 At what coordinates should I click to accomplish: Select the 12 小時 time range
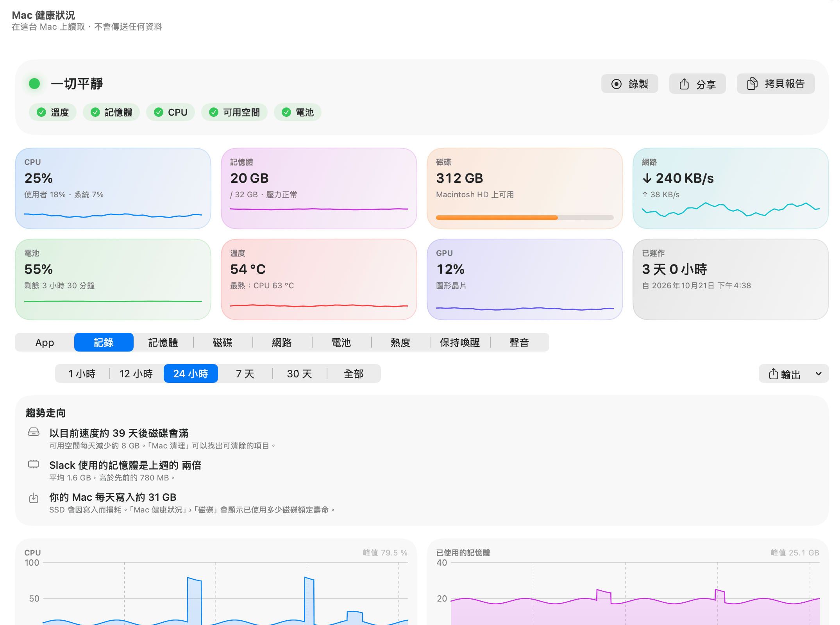point(136,374)
